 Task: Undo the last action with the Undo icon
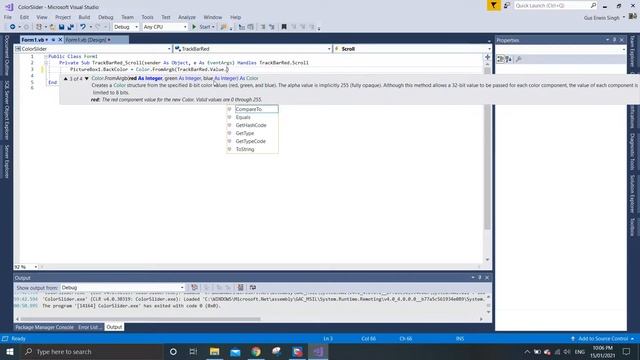click(83, 27)
